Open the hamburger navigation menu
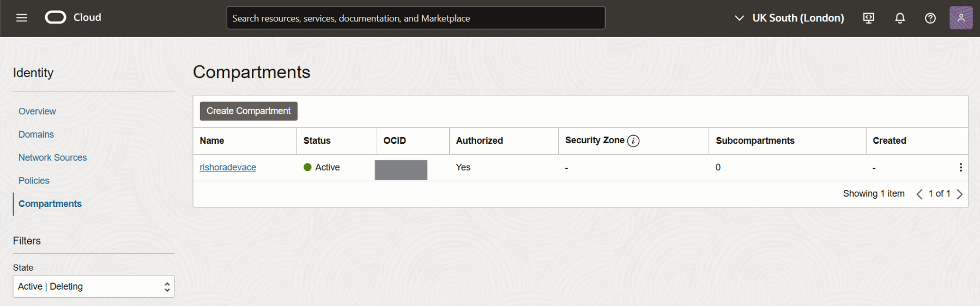Screen dimensions: 980x306 click(x=22, y=18)
